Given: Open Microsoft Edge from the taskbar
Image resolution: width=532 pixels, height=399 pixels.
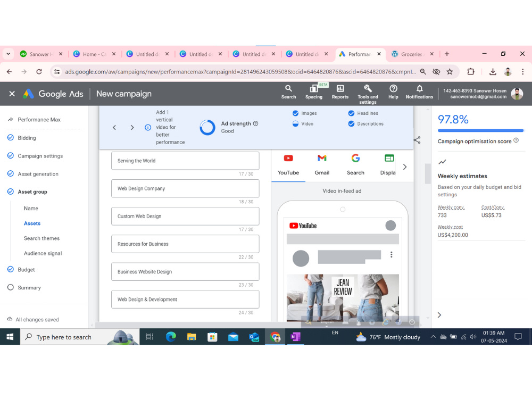Looking at the screenshot, I should pyautogui.click(x=171, y=337).
